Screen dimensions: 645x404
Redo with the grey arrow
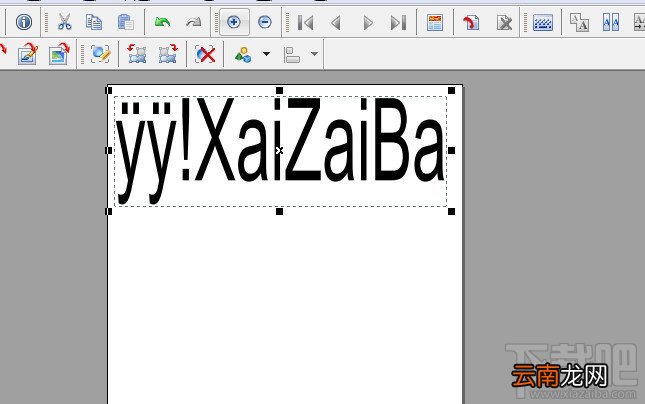coord(193,22)
